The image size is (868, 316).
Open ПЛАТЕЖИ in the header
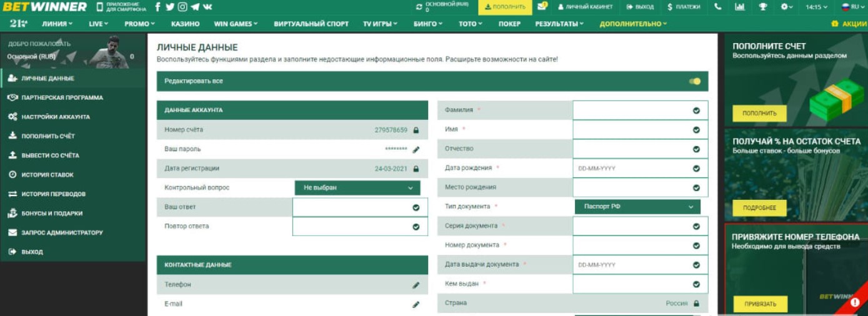pyautogui.click(x=684, y=7)
